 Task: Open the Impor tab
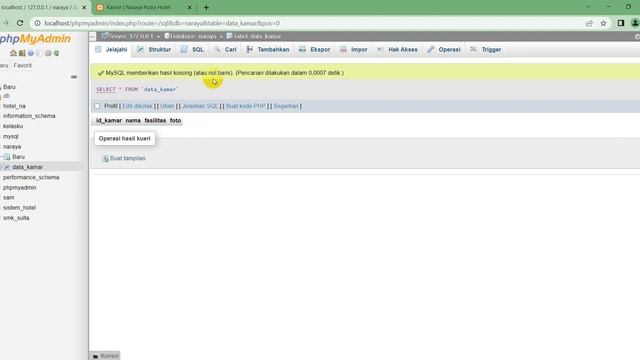[x=354, y=49]
